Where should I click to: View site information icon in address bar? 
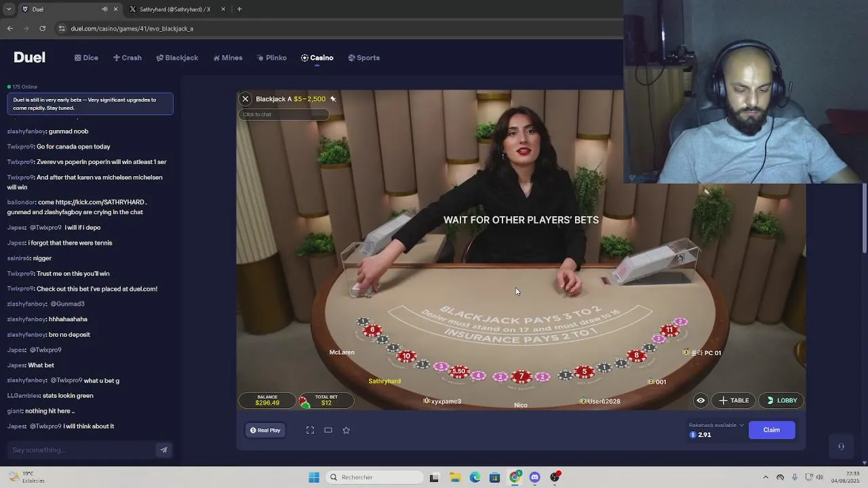tap(62, 28)
